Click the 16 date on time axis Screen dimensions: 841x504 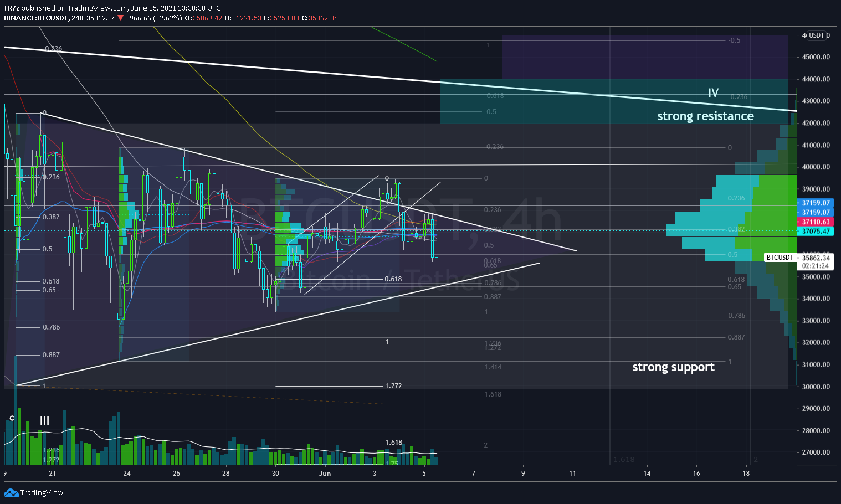pyautogui.click(x=696, y=473)
